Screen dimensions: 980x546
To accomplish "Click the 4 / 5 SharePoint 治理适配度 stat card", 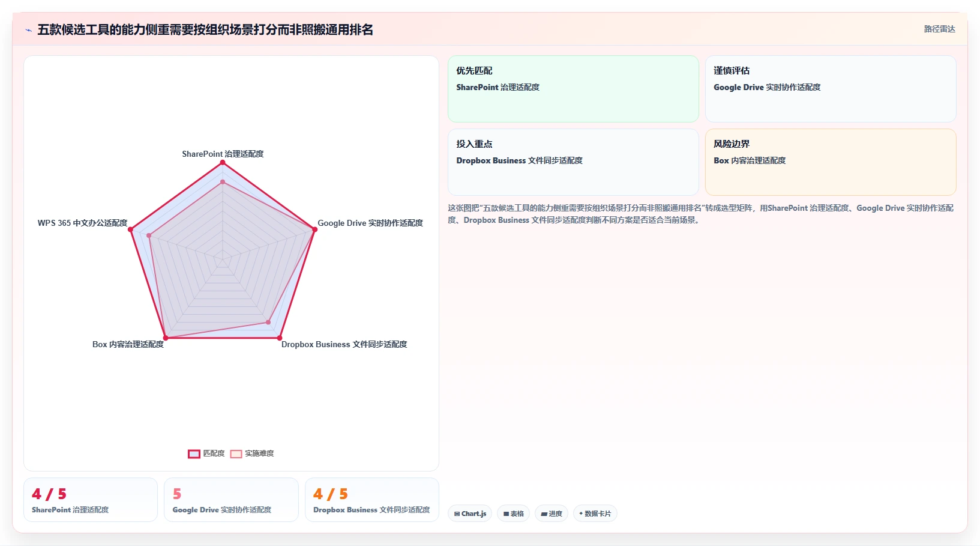I will (x=91, y=500).
